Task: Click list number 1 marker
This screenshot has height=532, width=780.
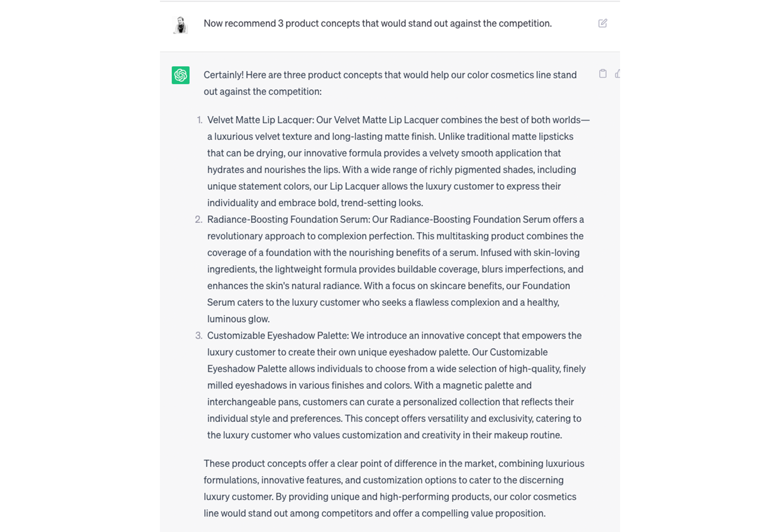Action: tap(199, 120)
